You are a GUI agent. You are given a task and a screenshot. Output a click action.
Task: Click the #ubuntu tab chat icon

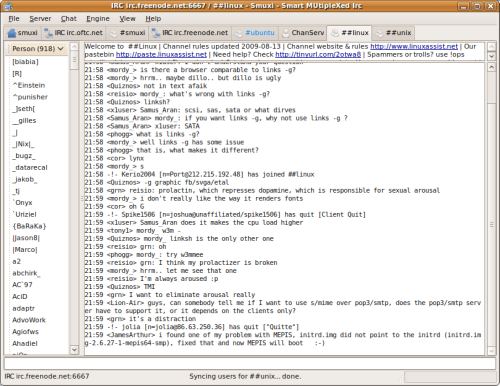click(239, 33)
